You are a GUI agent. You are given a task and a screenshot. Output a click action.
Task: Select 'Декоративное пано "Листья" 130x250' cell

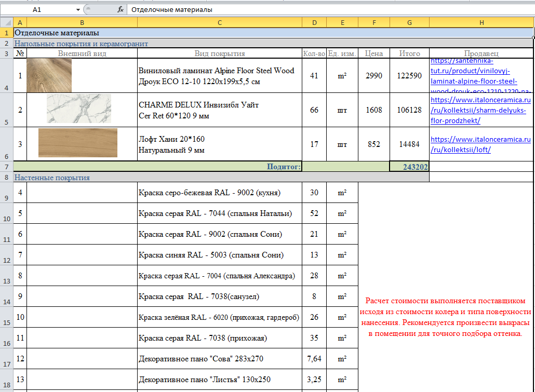pos(220,380)
